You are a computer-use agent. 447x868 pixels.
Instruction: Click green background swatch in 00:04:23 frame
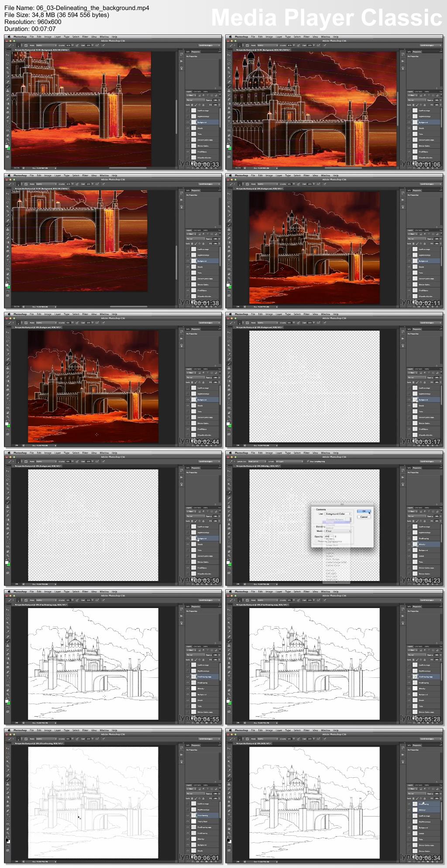[x=230, y=564]
